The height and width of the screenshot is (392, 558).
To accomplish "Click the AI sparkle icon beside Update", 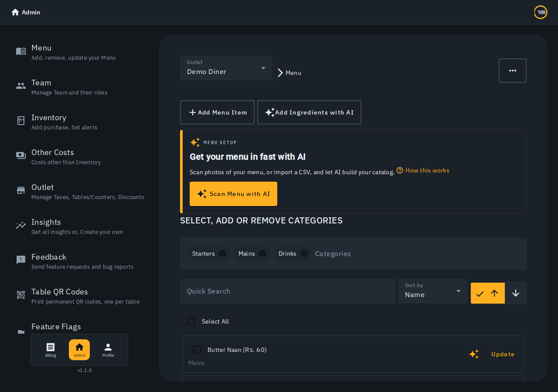I will [x=474, y=354].
